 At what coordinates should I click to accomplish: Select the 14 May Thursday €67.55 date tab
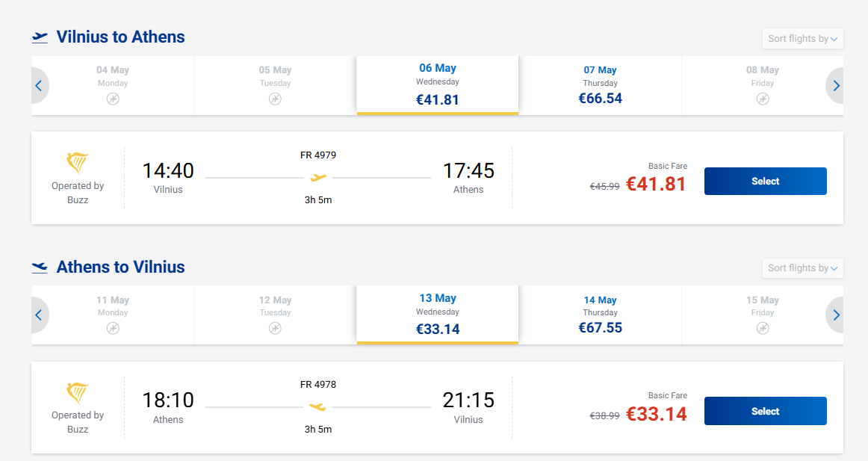600,315
